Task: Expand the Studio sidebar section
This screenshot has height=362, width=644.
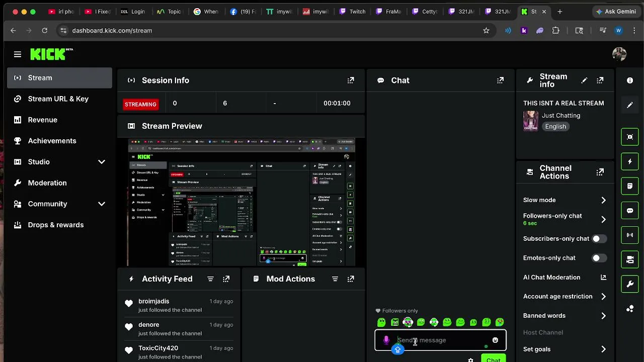Action: coord(102,162)
